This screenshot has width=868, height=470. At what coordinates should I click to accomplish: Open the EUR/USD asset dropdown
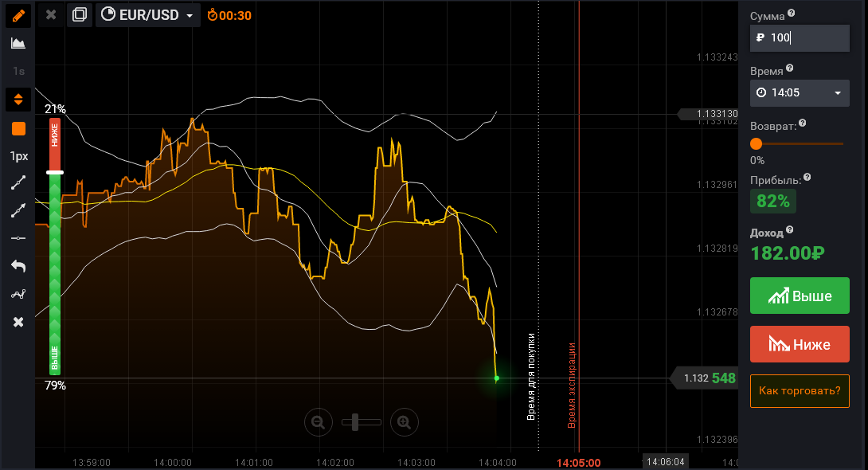pyautogui.click(x=148, y=15)
